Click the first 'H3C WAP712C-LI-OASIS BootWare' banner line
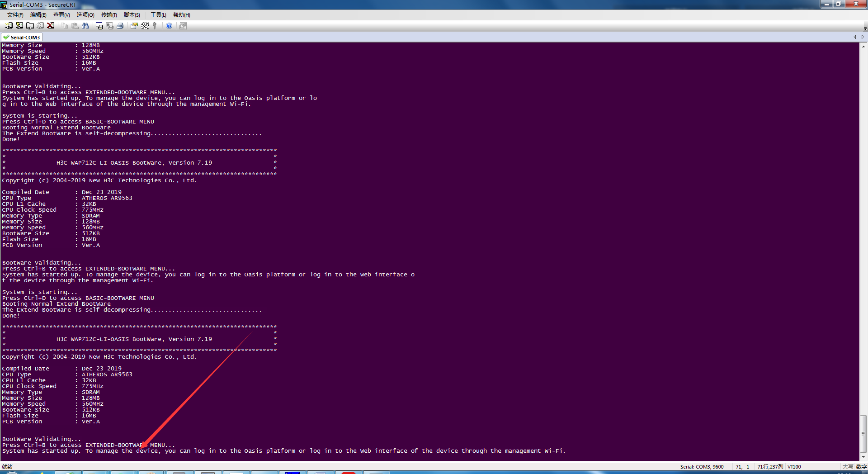Screen dimensions: 868x474 click(x=134, y=163)
